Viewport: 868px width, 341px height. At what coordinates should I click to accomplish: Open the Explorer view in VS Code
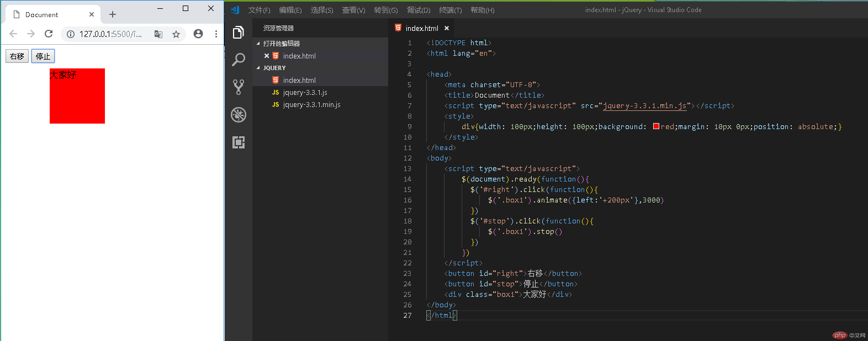(x=239, y=33)
